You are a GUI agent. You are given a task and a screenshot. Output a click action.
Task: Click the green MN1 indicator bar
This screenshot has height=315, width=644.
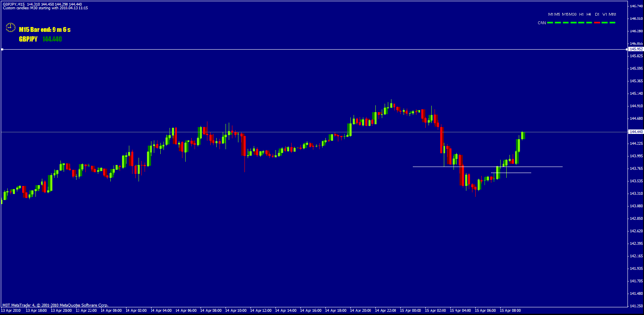coord(613,23)
